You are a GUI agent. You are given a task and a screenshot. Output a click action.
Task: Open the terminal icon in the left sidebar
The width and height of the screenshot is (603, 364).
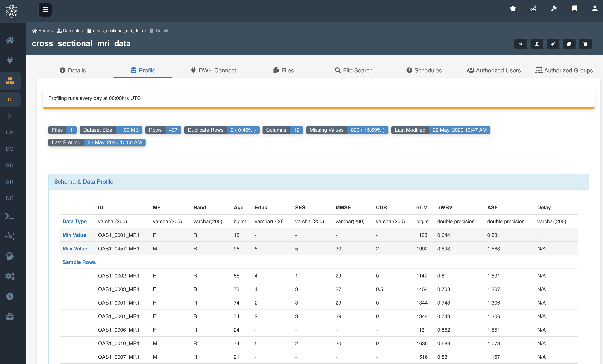tap(10, 216)
